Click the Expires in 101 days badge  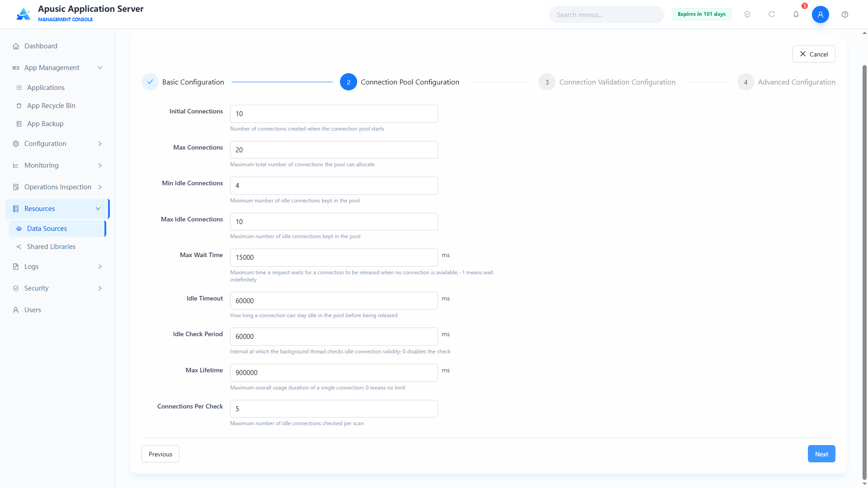[702, 14]
